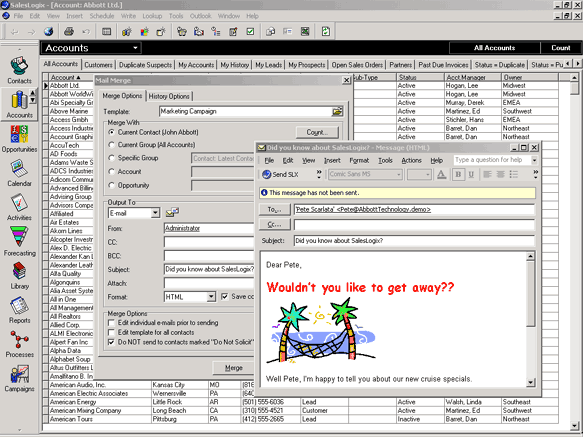The width and height of the screenshot is (583, 437).
Task: Expand formatting toolbar overflow chevron
Action: pos(535,174)
